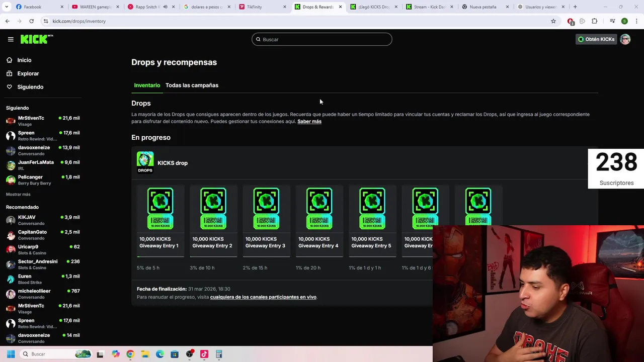The width and height of the screenshot is (644, 362).
Task: Click the MrStivenTc avatar in the followed list
Action: coord(11,121)
